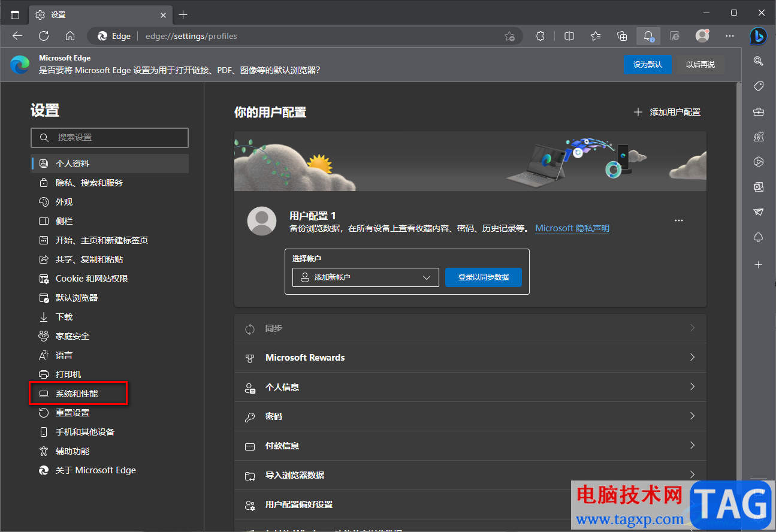Go back to the previous page
The width and height of the screenshot is (776, 532).
(x=17, y=36)
